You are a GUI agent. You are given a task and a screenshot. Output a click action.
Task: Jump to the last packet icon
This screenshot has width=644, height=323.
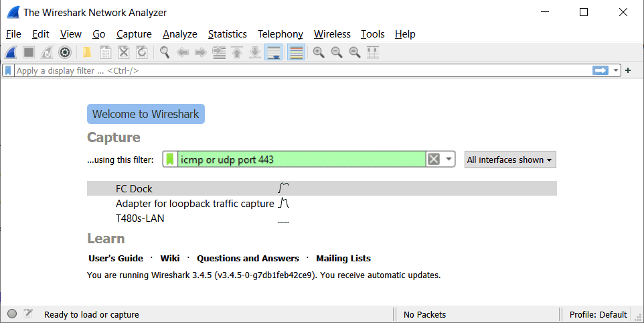click(255, 52)
